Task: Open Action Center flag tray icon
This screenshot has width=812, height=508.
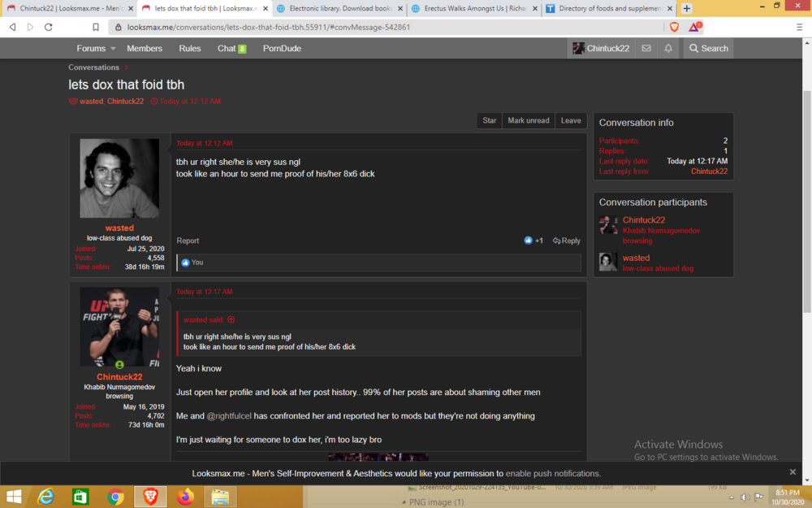Action: point(758,497)
